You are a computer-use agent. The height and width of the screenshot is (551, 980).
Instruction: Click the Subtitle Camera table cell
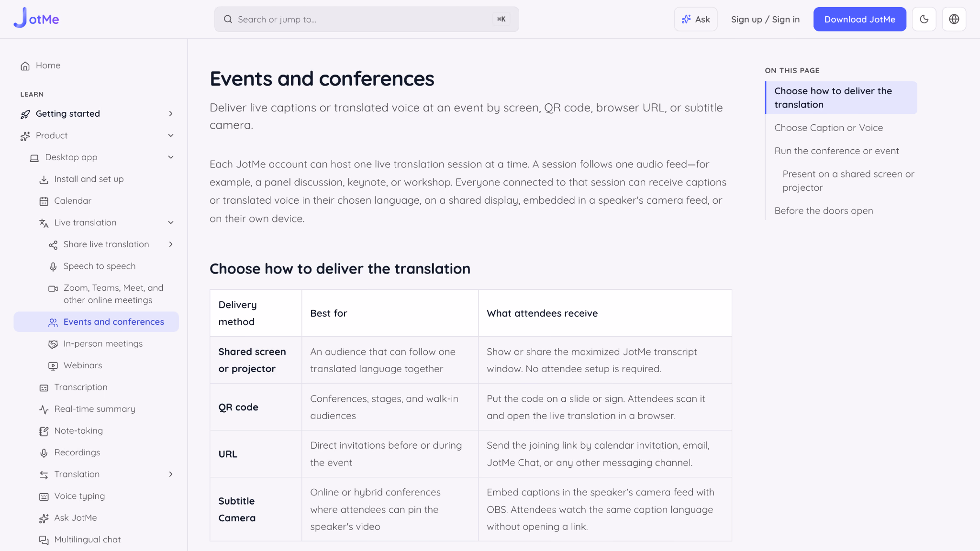tap(256, 509)
